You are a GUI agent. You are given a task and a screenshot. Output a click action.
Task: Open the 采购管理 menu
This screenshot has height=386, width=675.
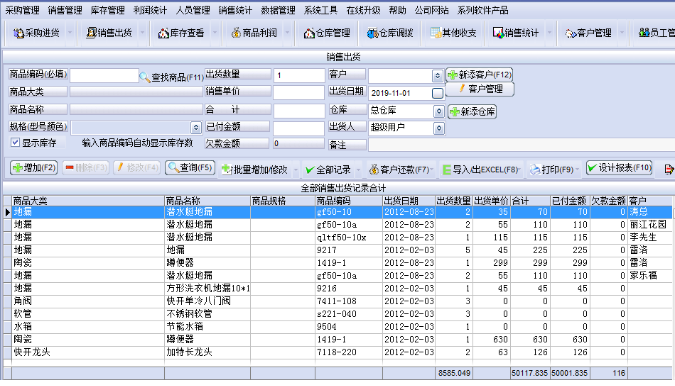[x=22, y=10]
